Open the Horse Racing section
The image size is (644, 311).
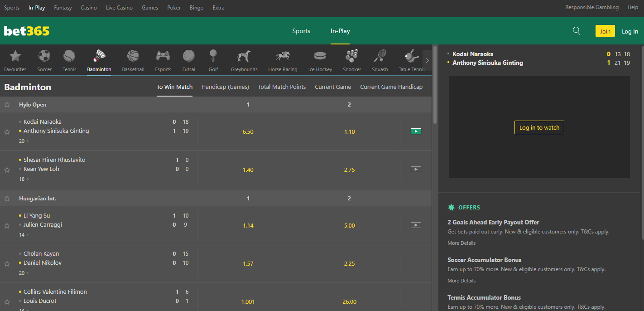tap(283, 60)
